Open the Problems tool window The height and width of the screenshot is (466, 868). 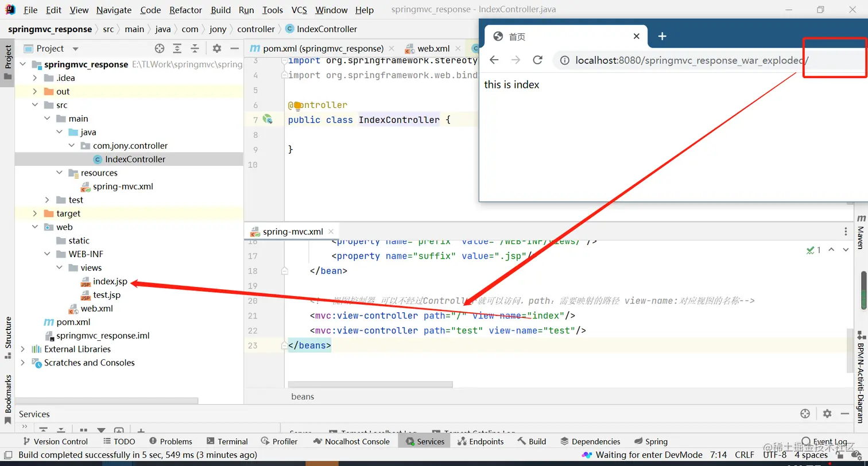(x=170, y=441)
